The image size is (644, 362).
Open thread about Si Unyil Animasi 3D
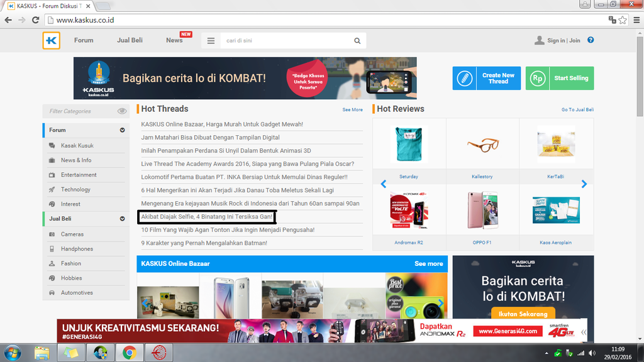(x=226, y=151)
